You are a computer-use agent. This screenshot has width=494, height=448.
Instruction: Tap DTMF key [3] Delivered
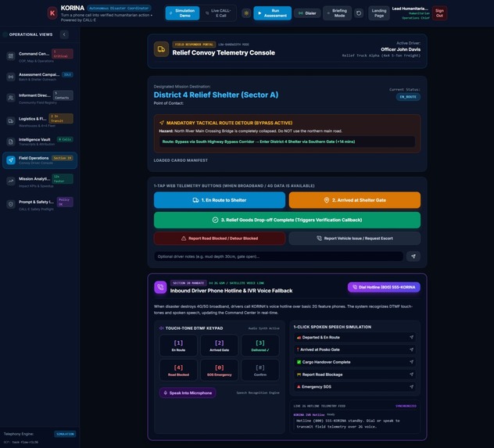pyautogui.click(x=260, y=346)
